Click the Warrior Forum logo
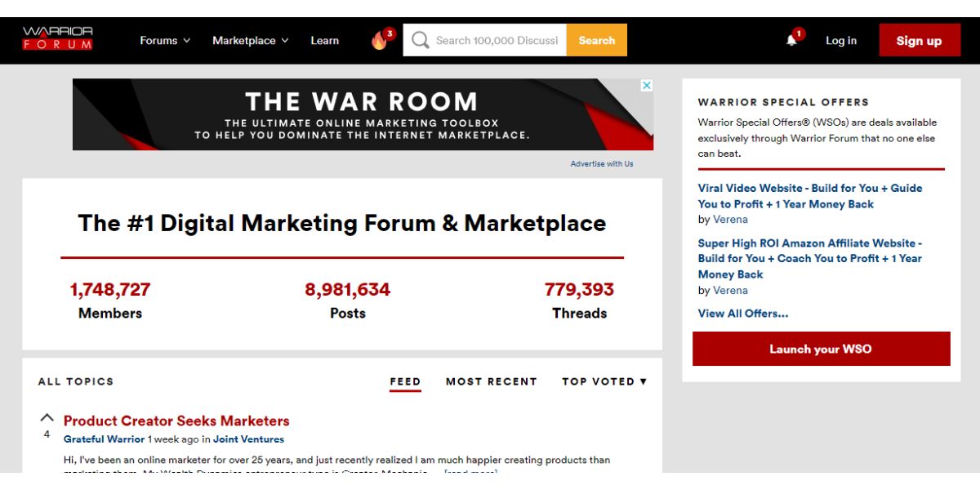Image resolution: width=980 pixels, height=490 pixels. [x=57, y=38]
